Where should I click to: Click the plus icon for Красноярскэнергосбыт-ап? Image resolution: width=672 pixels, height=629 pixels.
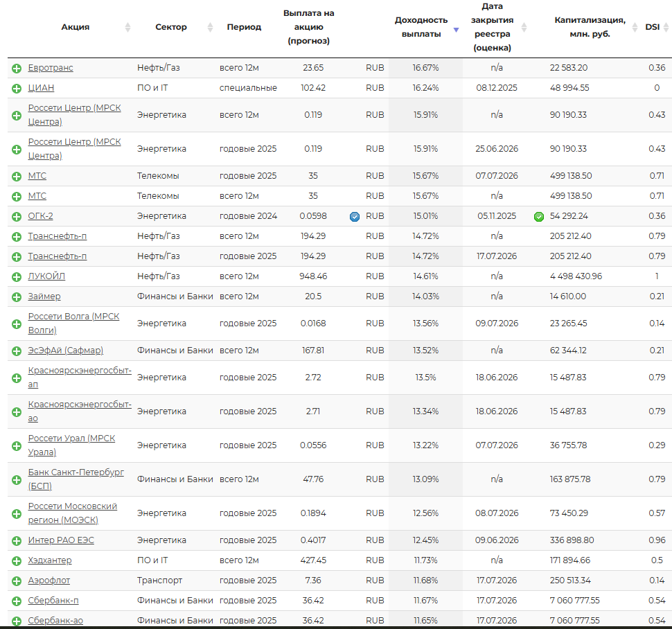click(17, 378)
